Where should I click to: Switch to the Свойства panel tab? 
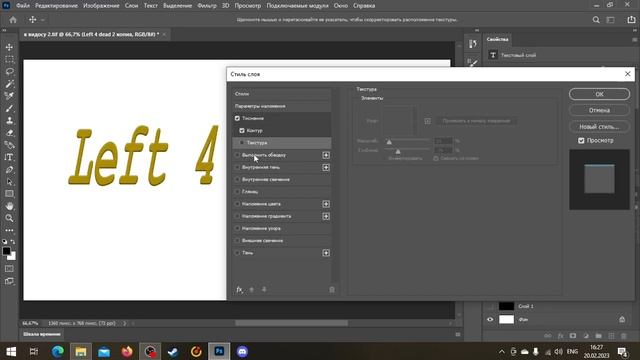[x=497, y=39]
